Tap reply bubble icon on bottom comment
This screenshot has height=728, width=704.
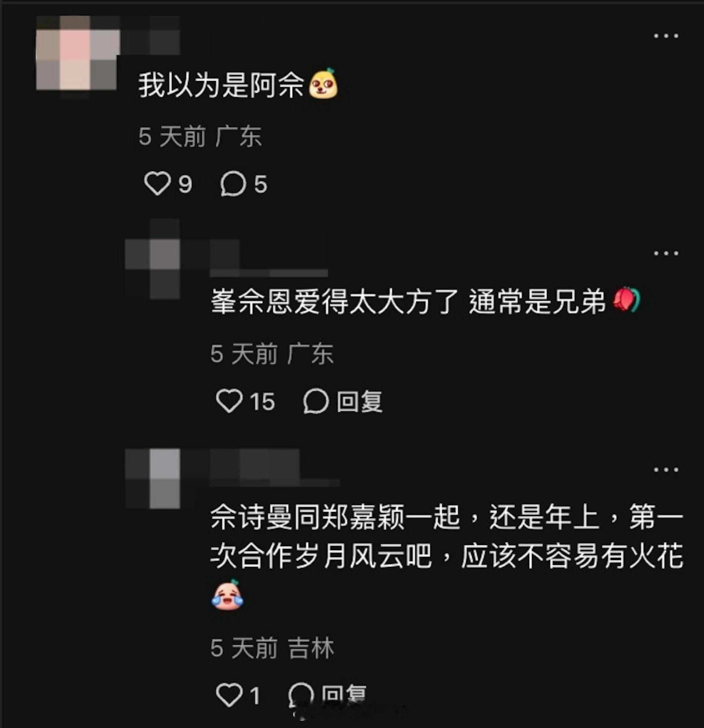point(301,695)
